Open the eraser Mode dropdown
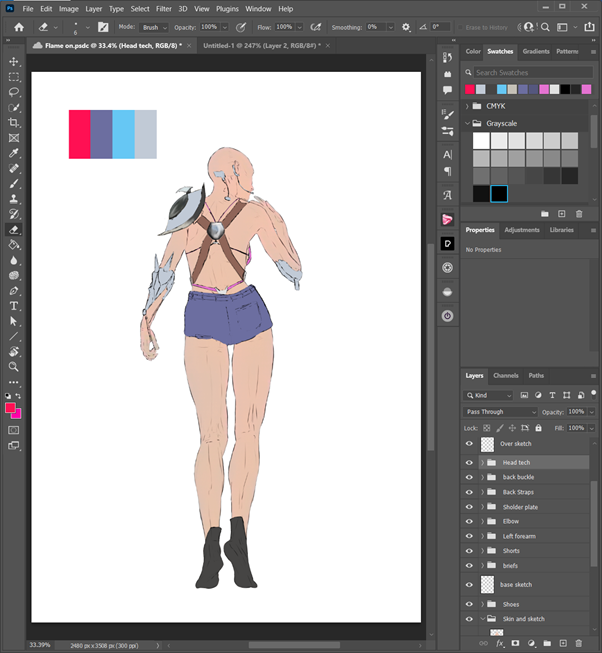 [x=154, y=27]
